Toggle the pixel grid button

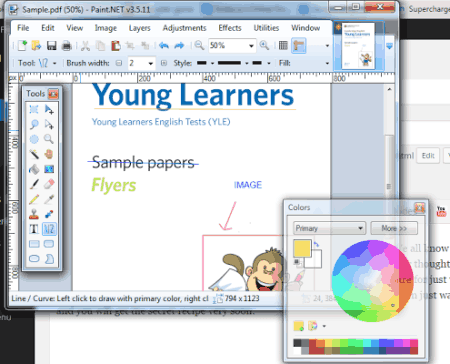pos(283,45)
